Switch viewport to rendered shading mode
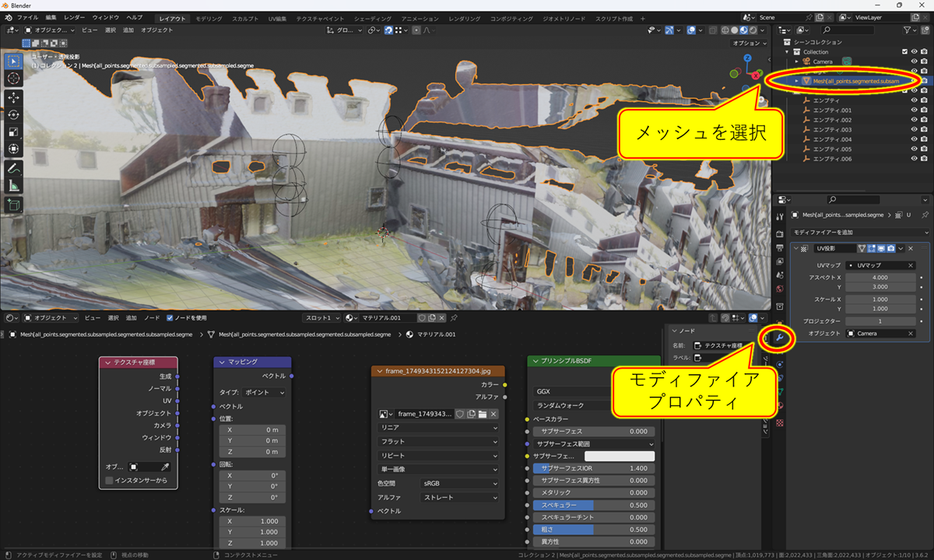 pos(753,30)
